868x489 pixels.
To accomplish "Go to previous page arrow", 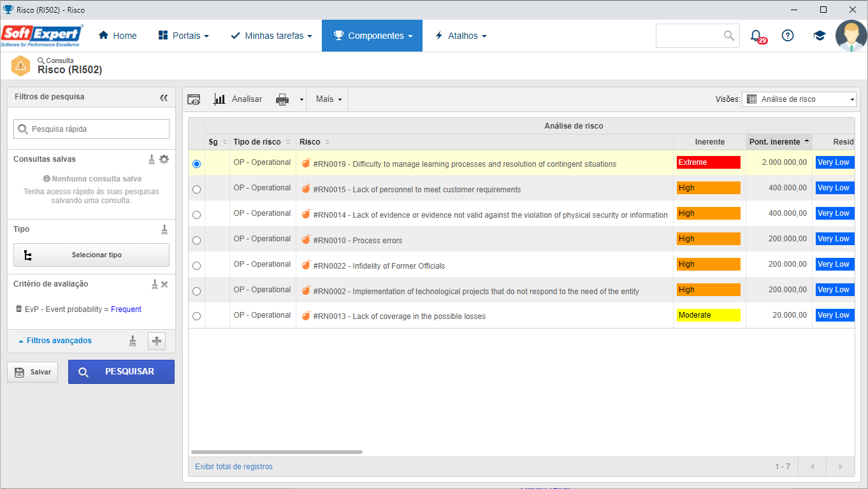I will tap(812, 467).
